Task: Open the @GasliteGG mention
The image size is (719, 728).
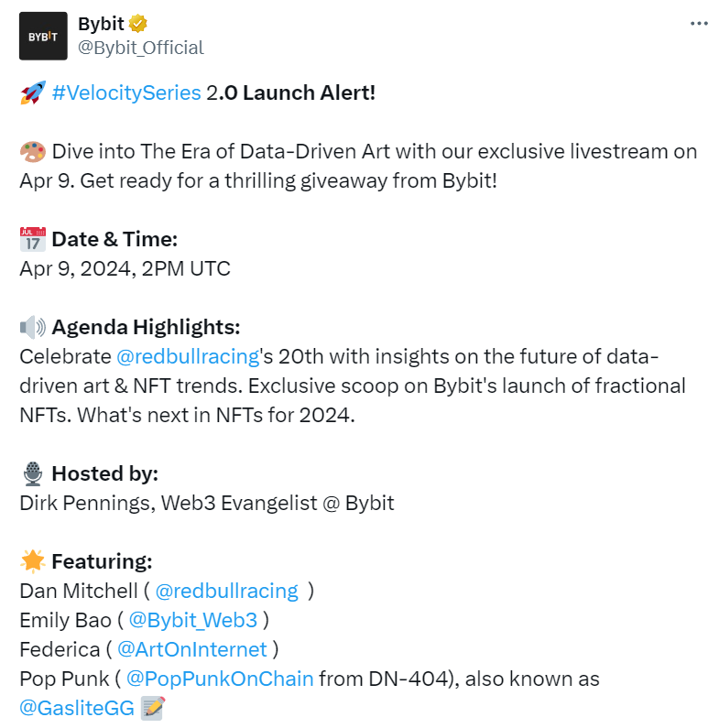Action: point(77,708)
